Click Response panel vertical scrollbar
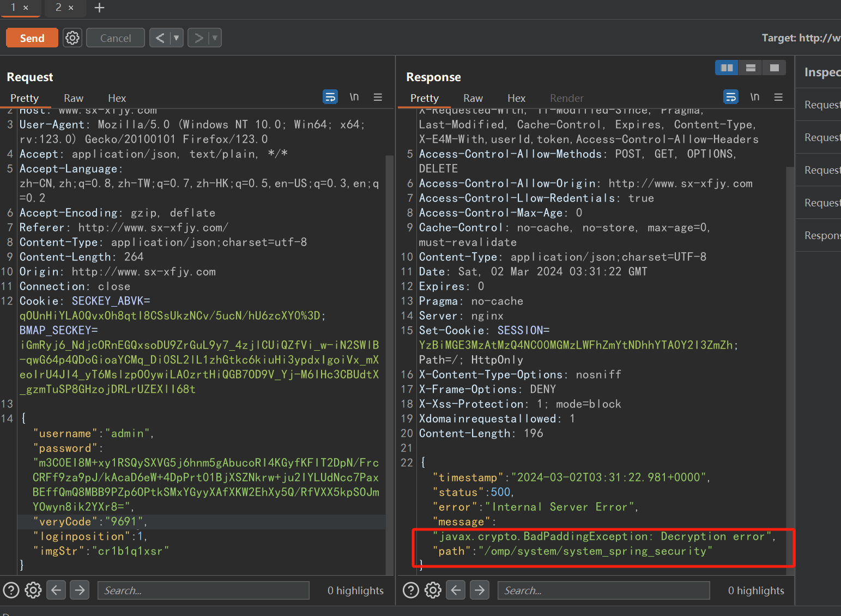The width and height of the screenshot is (841, 616). point(790,370)
